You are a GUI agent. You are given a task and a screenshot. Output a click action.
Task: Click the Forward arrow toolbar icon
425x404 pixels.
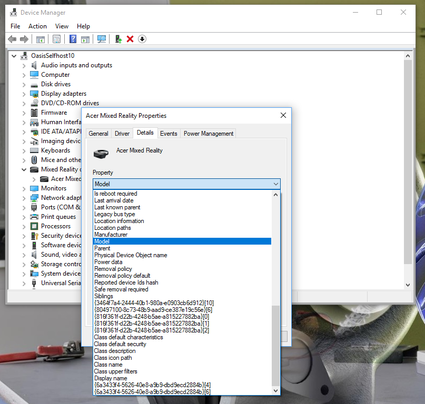pyautogui.click(x=24, y=39)
